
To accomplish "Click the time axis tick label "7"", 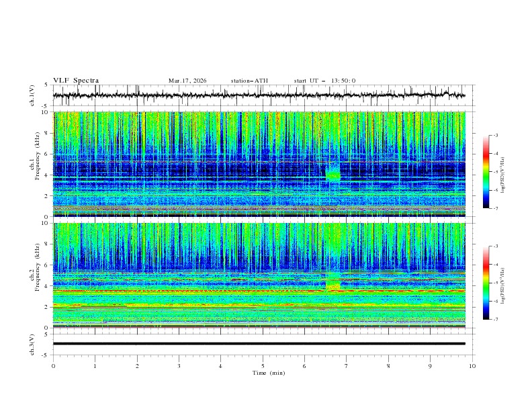I will click(x=347, y=366).
